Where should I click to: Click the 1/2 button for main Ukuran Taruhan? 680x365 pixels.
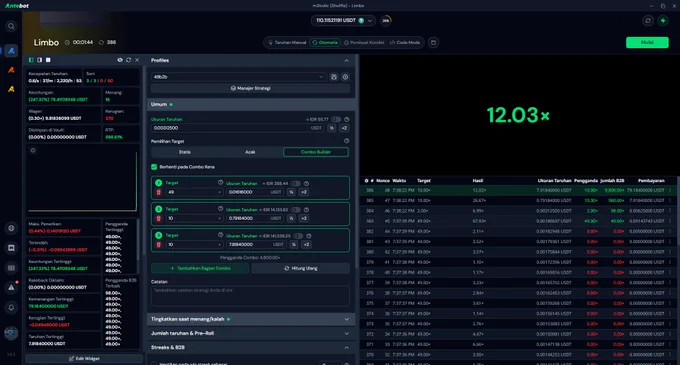click(332, 128)
